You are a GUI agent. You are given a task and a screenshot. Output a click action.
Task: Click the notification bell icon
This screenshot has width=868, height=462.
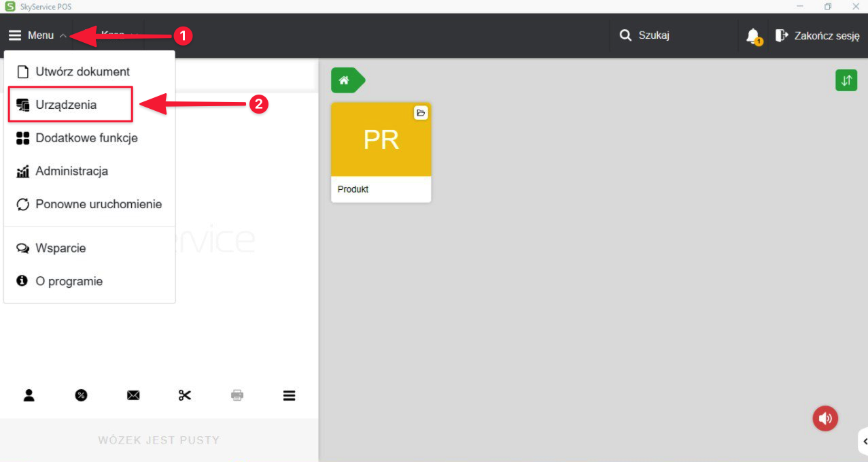[752, 35]
